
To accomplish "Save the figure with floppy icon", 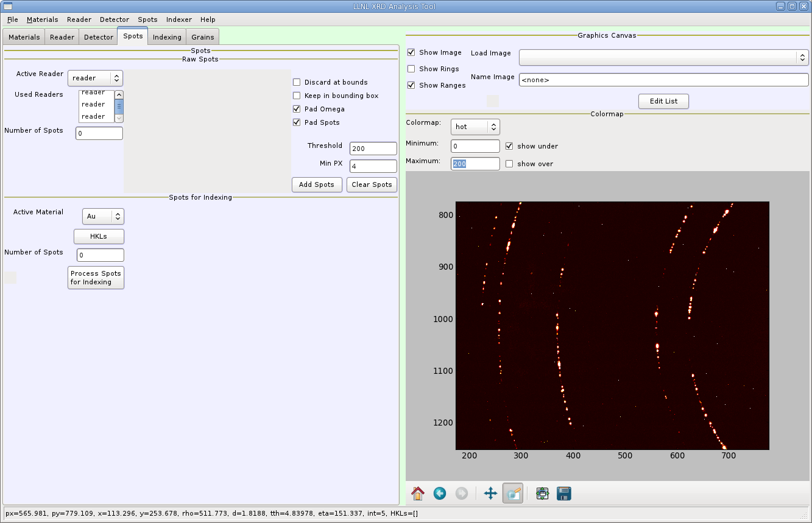I will tap(564, 493).
